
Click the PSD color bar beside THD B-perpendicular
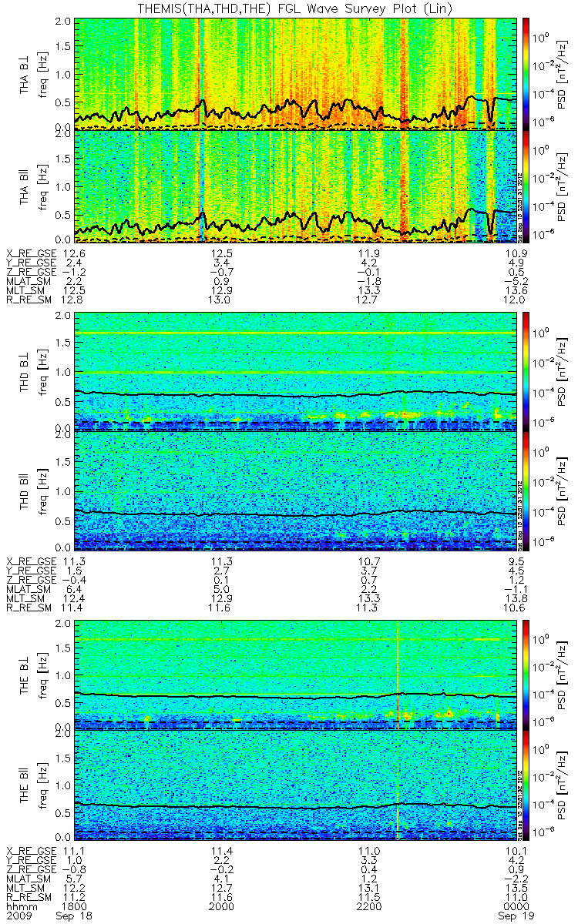pyautogui.click(x=526, y=370)
